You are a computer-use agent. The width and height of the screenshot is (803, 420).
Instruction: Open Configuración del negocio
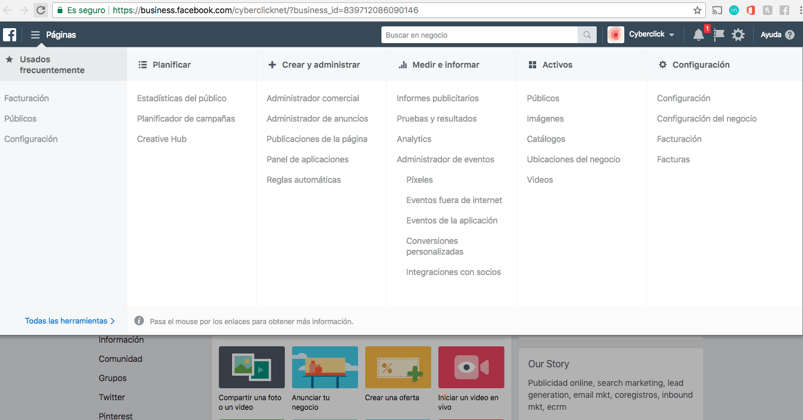(707, 118)
